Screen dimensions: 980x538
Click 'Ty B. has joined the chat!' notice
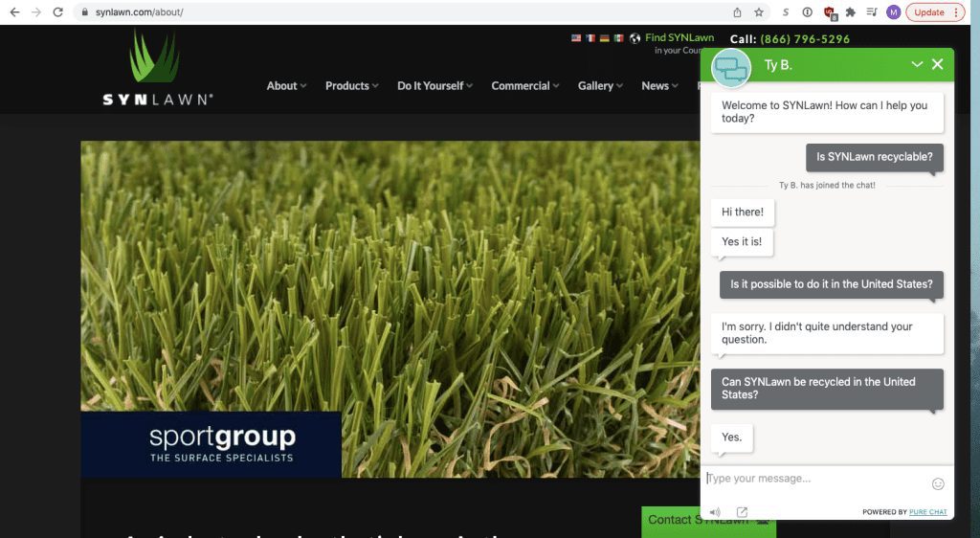click(x=827, y=185)
